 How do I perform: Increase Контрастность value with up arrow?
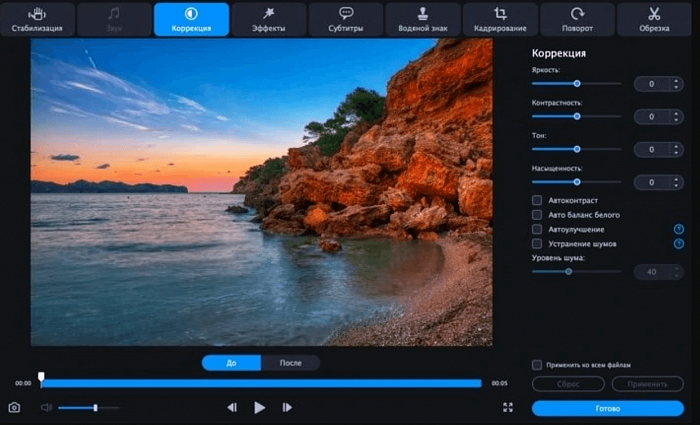coord(676,114)
